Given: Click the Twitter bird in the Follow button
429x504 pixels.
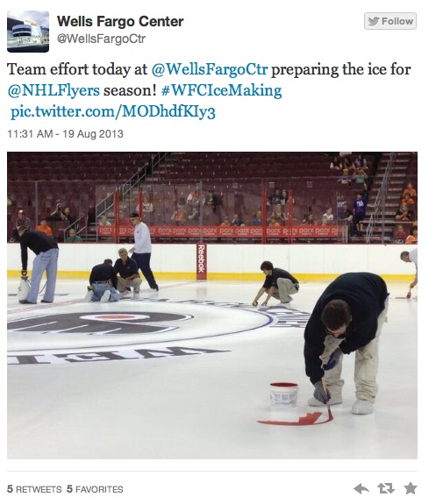Looking at the screenshot, I should (x=374, y=21).
